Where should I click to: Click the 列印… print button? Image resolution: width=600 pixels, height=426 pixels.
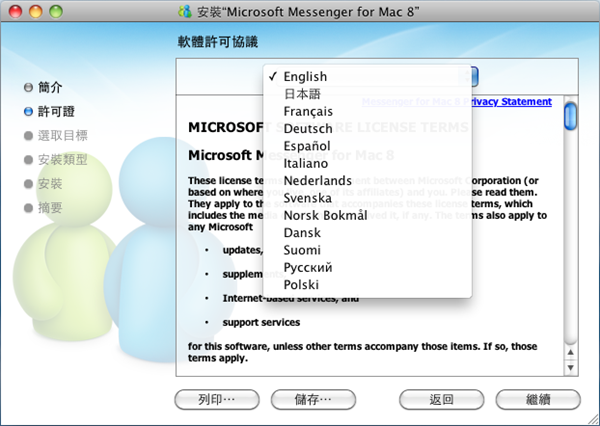[217, 400]
